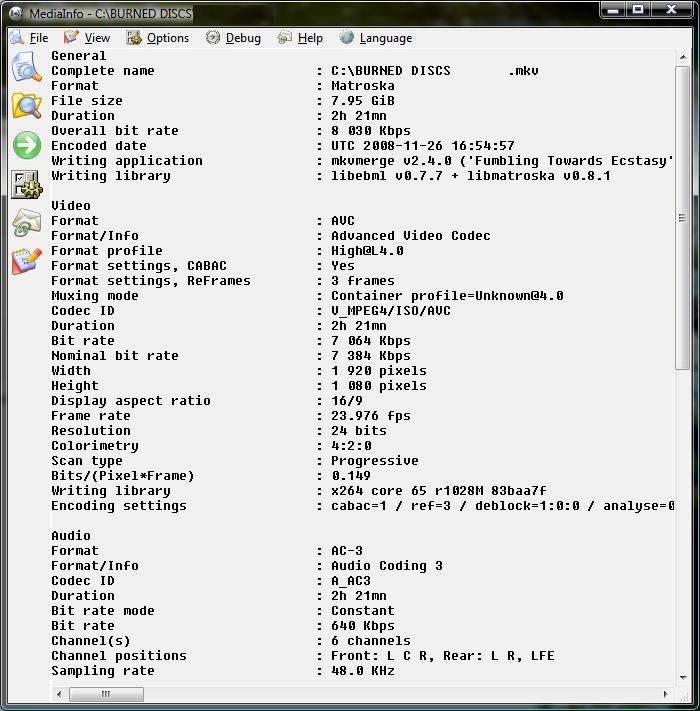Click the vertical scrollbar down arrow
Image resolution: width=700 pixels, height=711 pixels.
pos(683,677)
